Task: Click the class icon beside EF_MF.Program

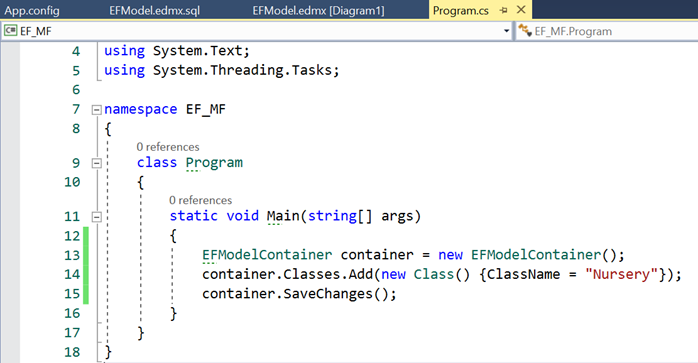Action: click(x=525, y=30)
